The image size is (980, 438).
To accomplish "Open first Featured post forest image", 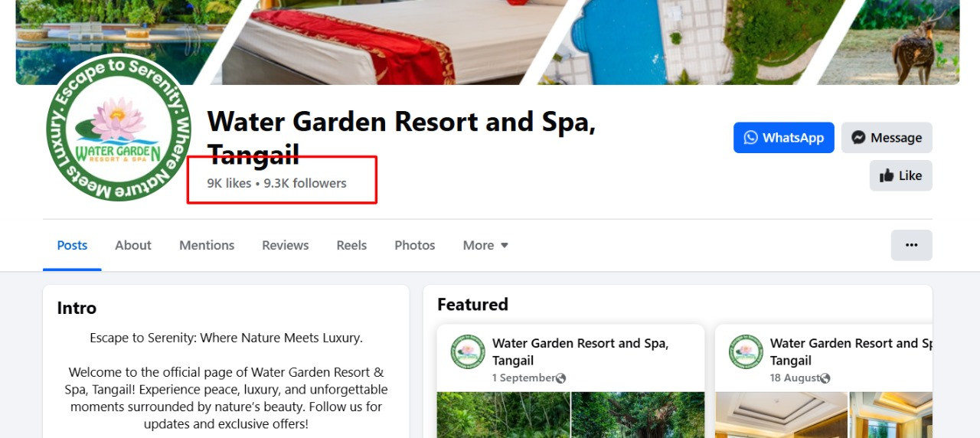I will (503, 415).
